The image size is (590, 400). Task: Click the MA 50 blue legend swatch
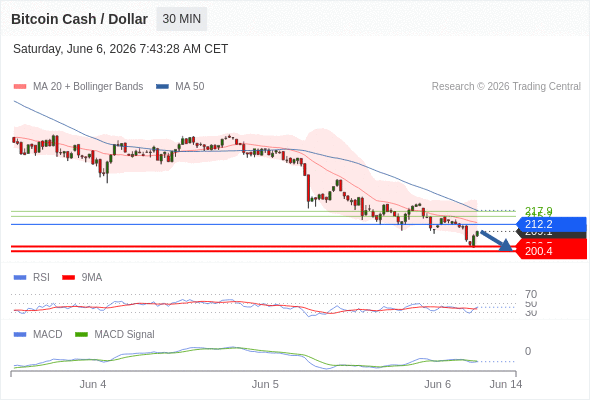(162, 87)
